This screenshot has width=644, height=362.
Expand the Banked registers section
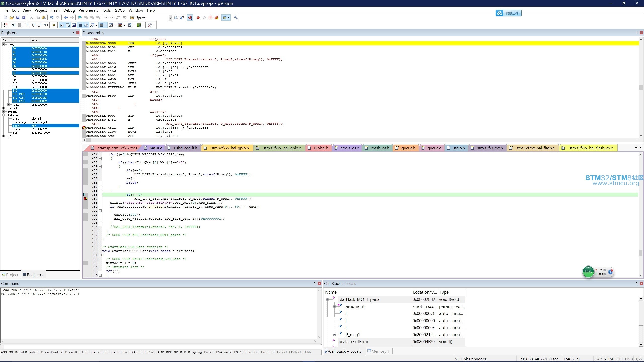point(4,108)
